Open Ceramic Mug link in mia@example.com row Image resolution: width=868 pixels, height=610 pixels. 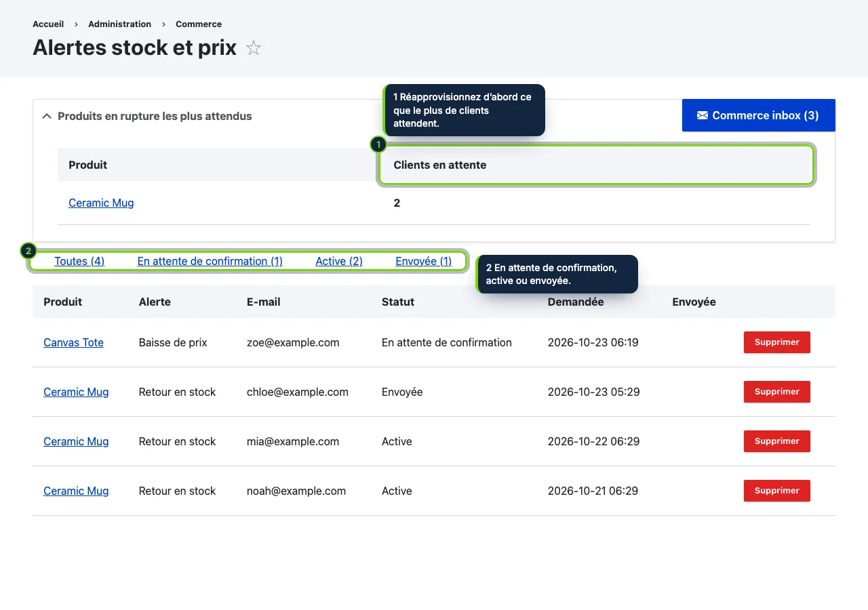click(76, 441)
